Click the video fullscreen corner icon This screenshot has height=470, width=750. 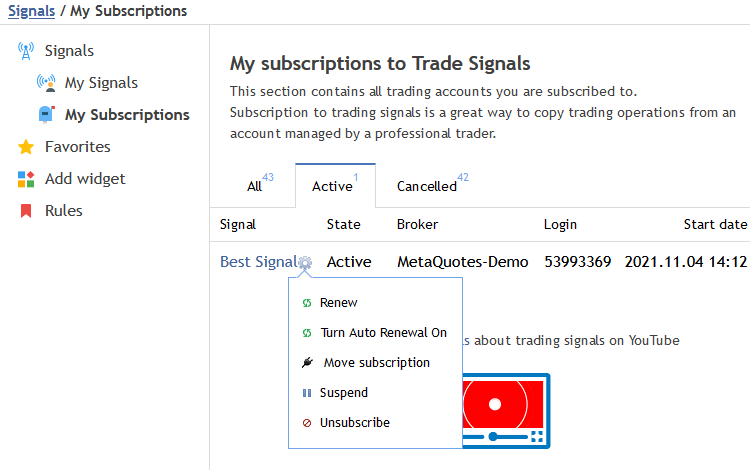537,437
